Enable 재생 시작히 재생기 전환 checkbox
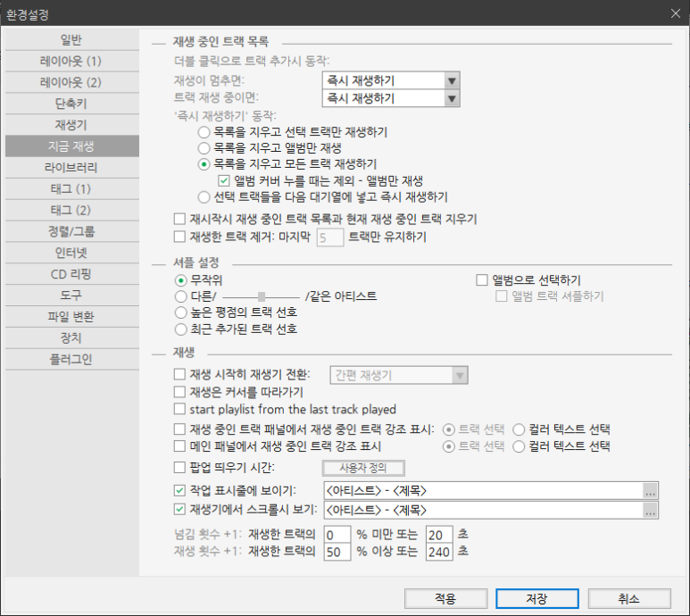690x616 pixels. [179, 374]
